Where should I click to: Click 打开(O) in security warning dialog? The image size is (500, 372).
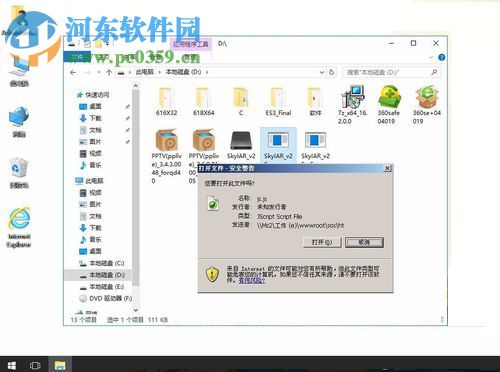coord(322,242)
